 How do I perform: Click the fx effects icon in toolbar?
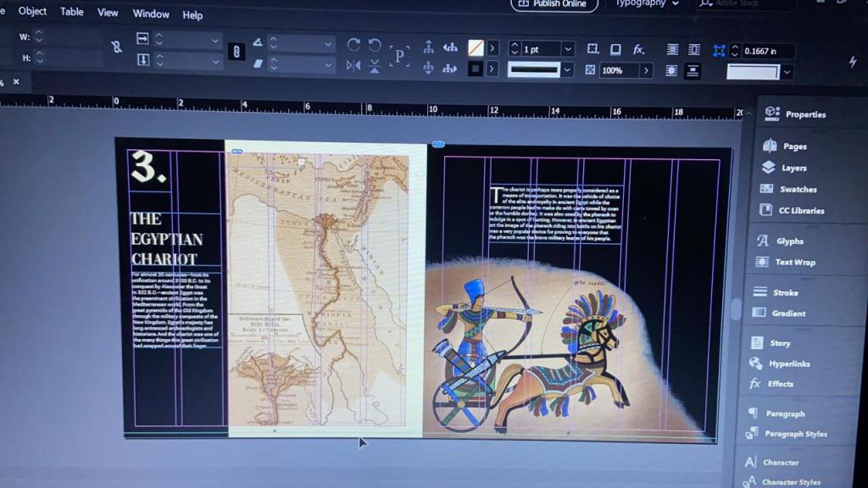[639, 50]
